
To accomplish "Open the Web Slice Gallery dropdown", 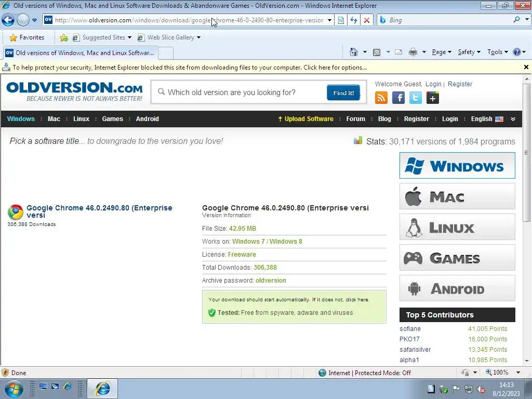I will point(169,37).
